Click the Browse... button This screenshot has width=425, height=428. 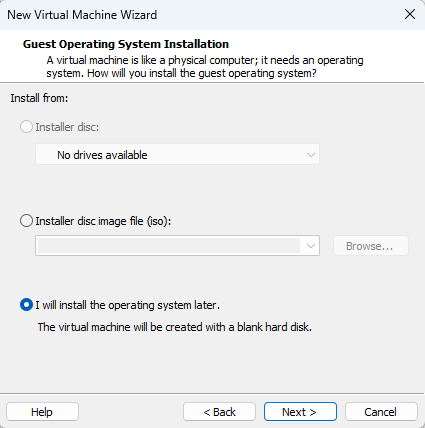click(x=371, y=246)
